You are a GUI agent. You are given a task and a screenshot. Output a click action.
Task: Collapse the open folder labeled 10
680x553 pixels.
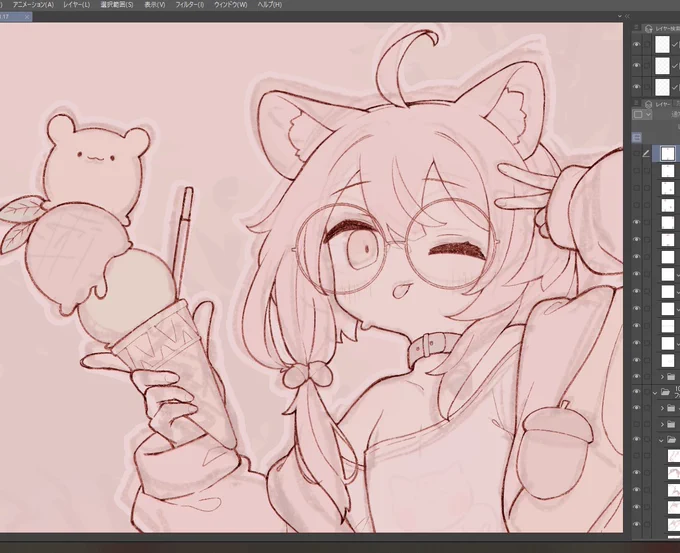tap(655, 393)
